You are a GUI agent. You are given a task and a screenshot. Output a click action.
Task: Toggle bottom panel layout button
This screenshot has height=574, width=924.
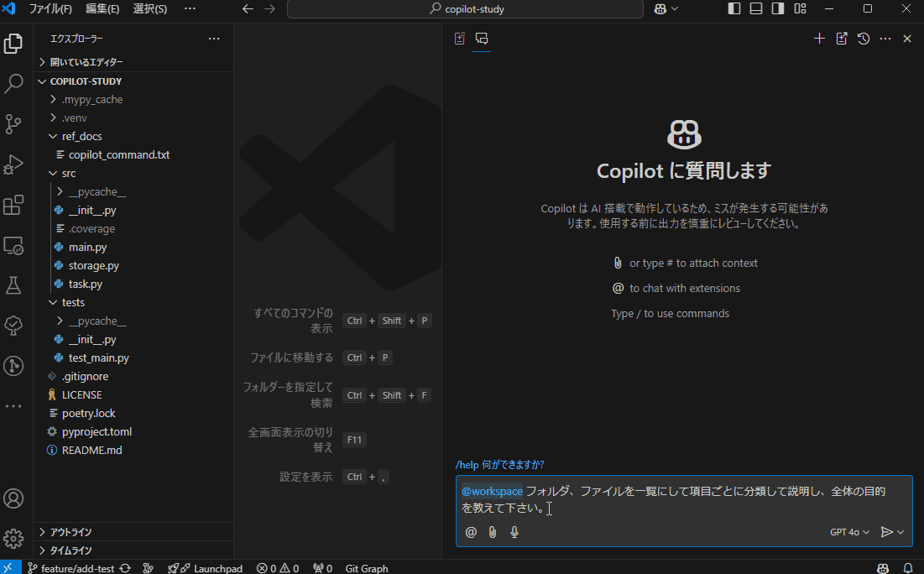756,9
